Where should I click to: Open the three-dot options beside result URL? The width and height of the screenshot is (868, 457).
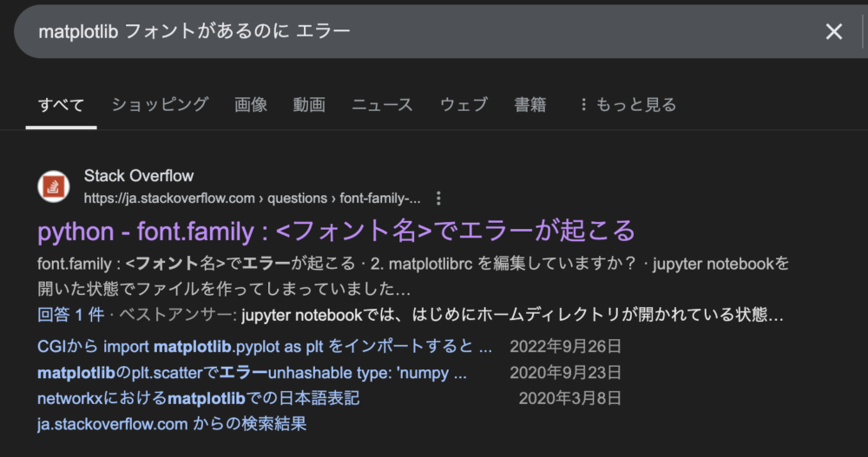[x=438, y=199]
